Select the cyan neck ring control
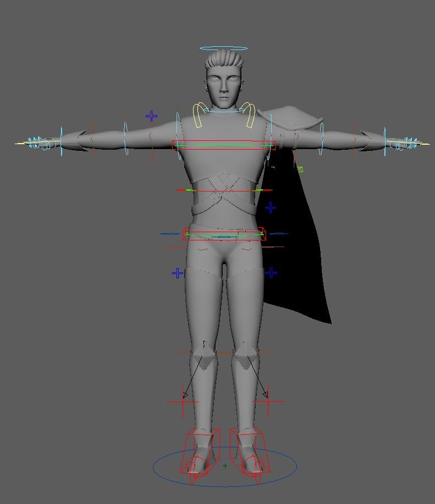This screenshot has height=504, width=435. click(x=224, y=111)
